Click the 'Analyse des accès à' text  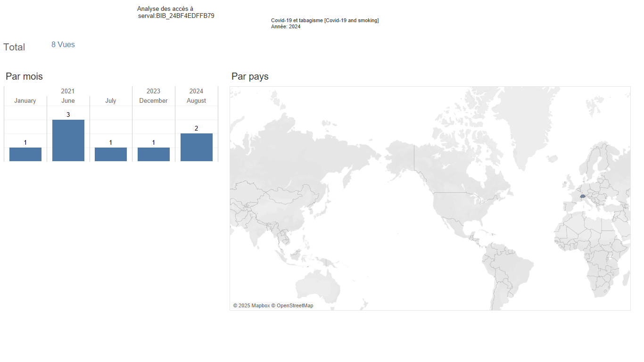(165, 9)
